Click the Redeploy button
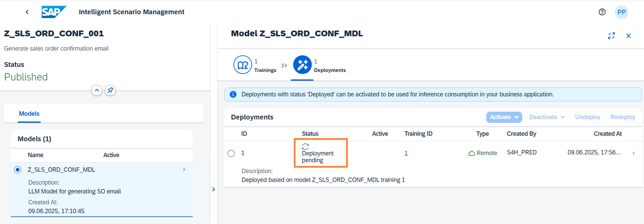This screenshot has width=644, height=224. pos(622,117)
